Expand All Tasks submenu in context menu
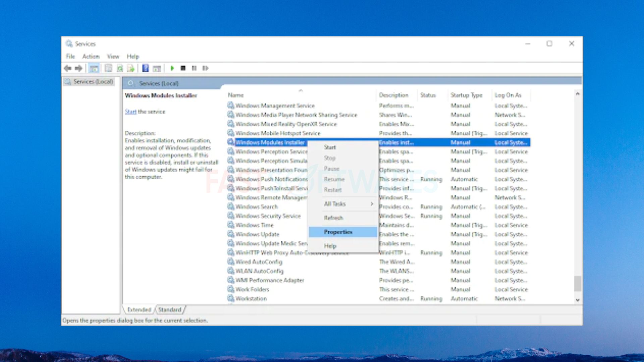 [343, 204]
